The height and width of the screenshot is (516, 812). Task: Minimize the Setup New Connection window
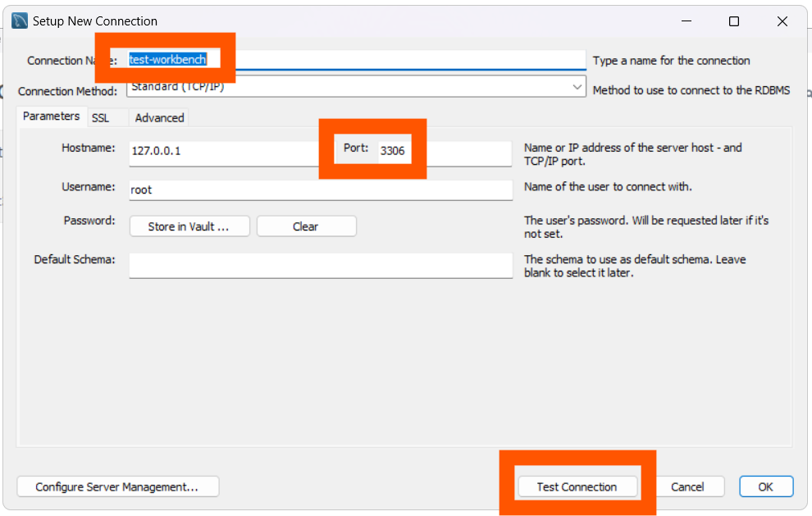pos(687,21)
